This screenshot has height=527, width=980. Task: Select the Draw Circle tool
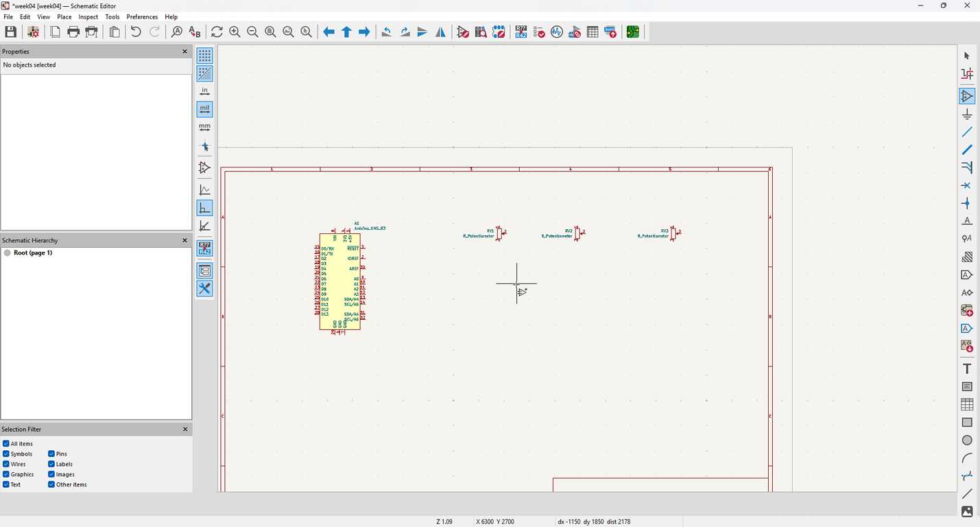click(967, 440)
